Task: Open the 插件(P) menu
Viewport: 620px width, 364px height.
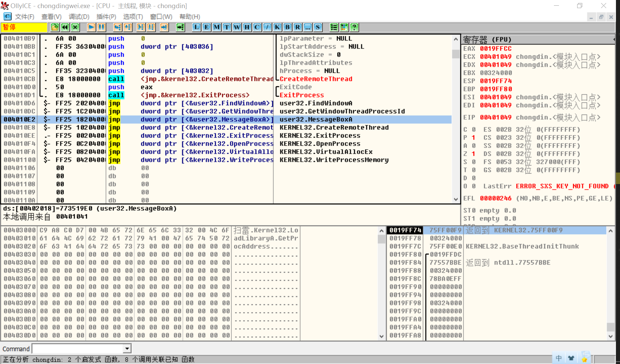Action: tap(106, 17)
